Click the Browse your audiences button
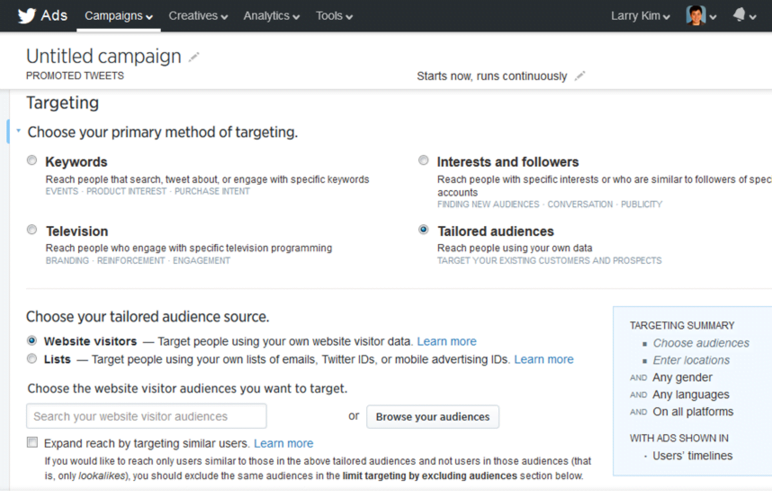The height and width of the screenshot is (498, 772). pos(433,417)
